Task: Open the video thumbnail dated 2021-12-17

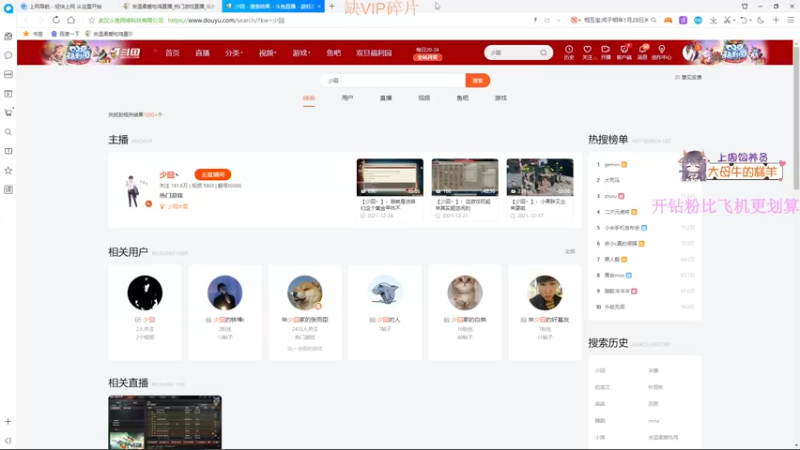Action: [540, 177]
